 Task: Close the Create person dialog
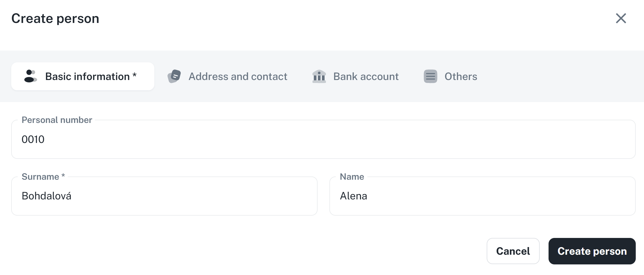pyautogui.click(x=621, y=18)
